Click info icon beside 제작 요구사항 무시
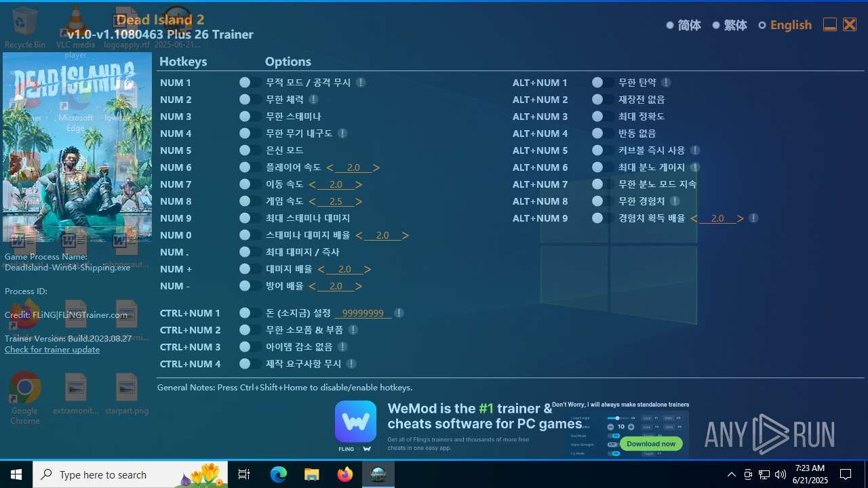The width and height of the screenshot is (868, 488). (351, 364)
